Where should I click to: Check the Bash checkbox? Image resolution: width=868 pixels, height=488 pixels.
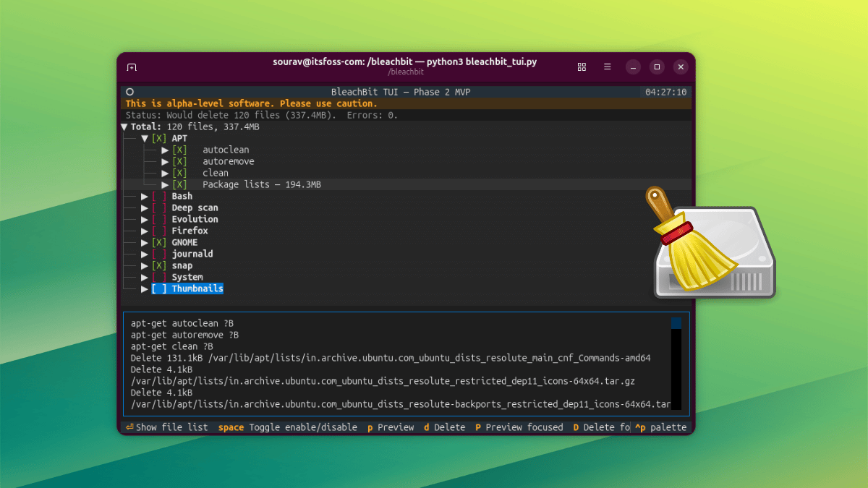[x=159, y=196]
